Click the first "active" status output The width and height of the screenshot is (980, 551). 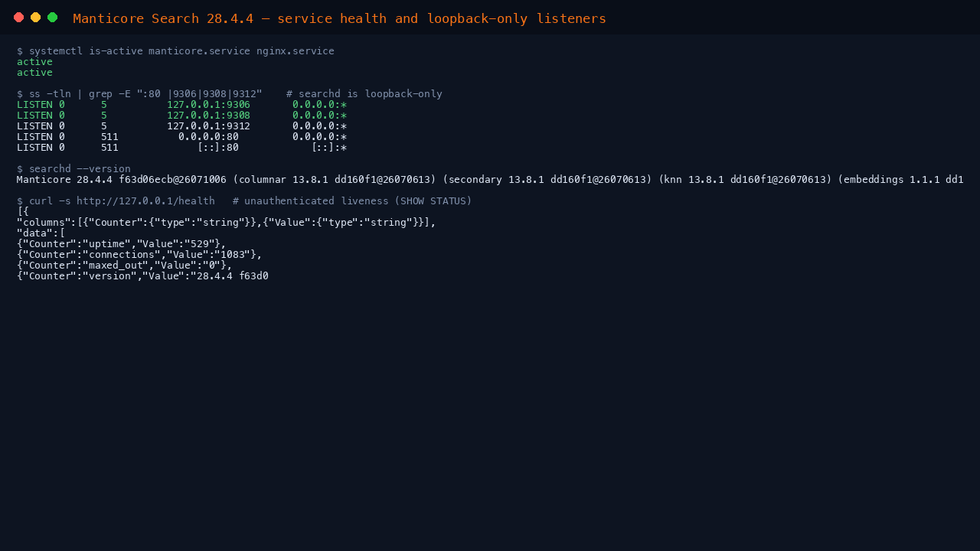(x=34, y=62)
